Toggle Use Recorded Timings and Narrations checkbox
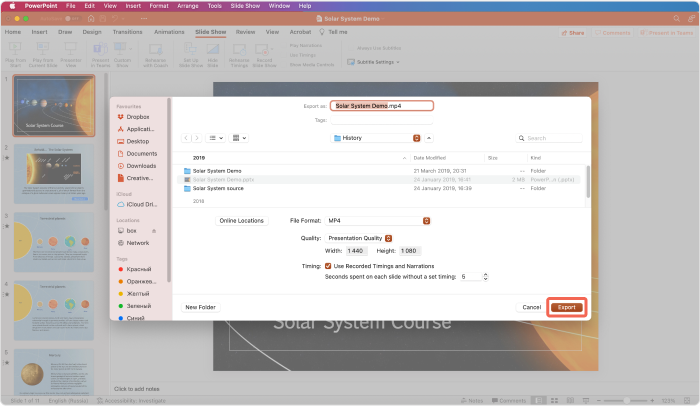Viewport: 700px width, 406px height. click(328, 266)
